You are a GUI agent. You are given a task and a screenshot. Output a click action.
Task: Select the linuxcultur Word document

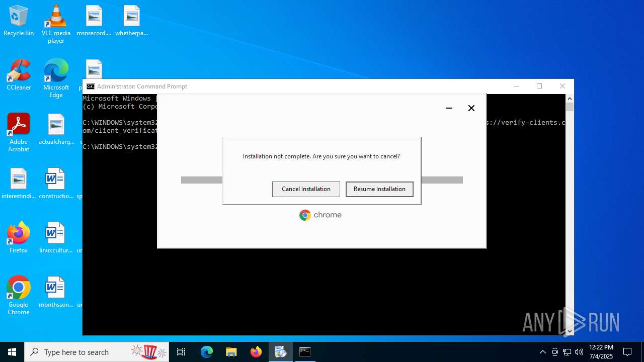pos(56,238)
